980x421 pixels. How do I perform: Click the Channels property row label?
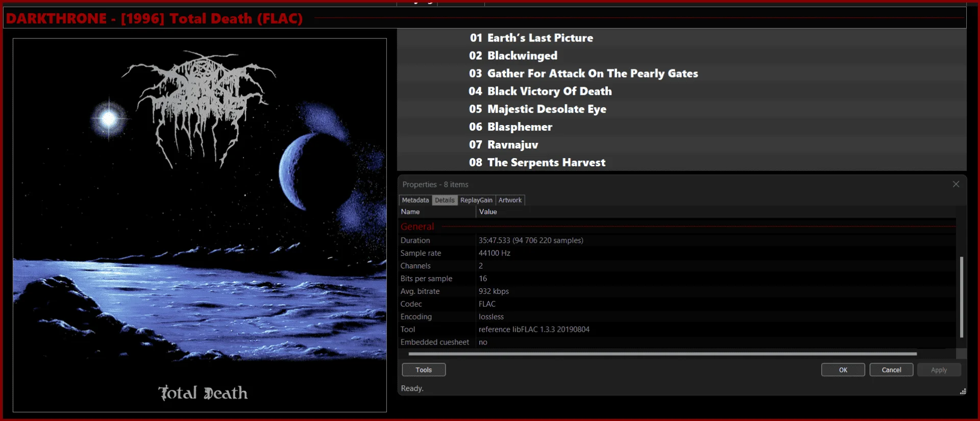click(x=415, y=266)
